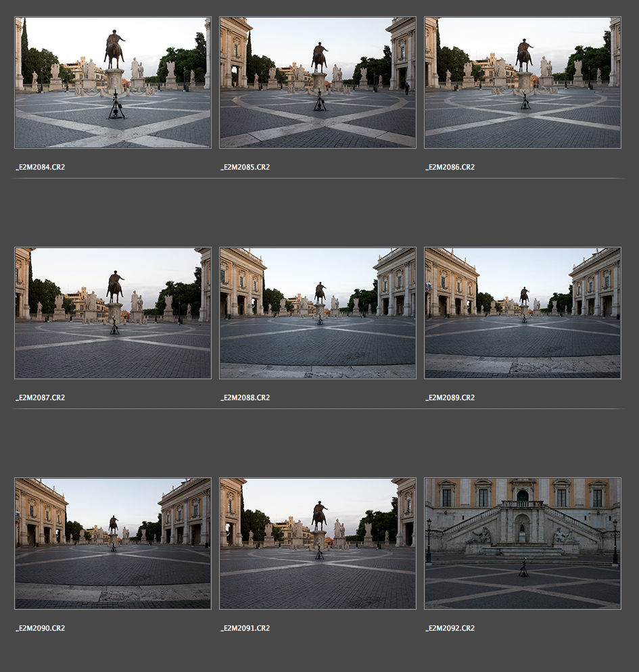Click the filename text _E2M2084.CR2
Image resolution: width=639 pixels, height=672 pixels.
41,167
